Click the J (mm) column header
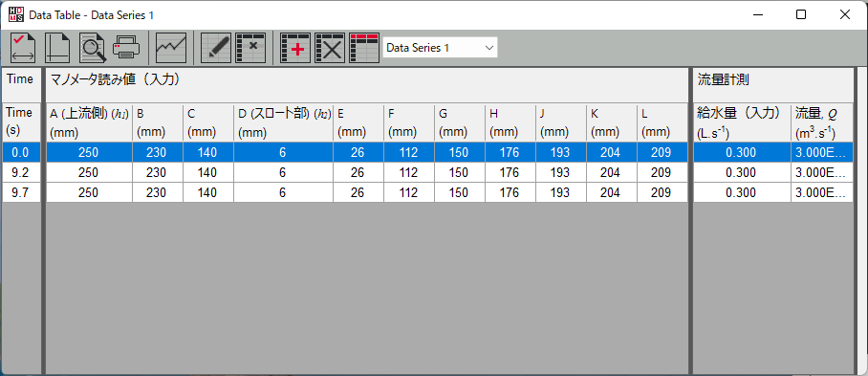Viewport: 868px width, 376px height. pos(561,122)
